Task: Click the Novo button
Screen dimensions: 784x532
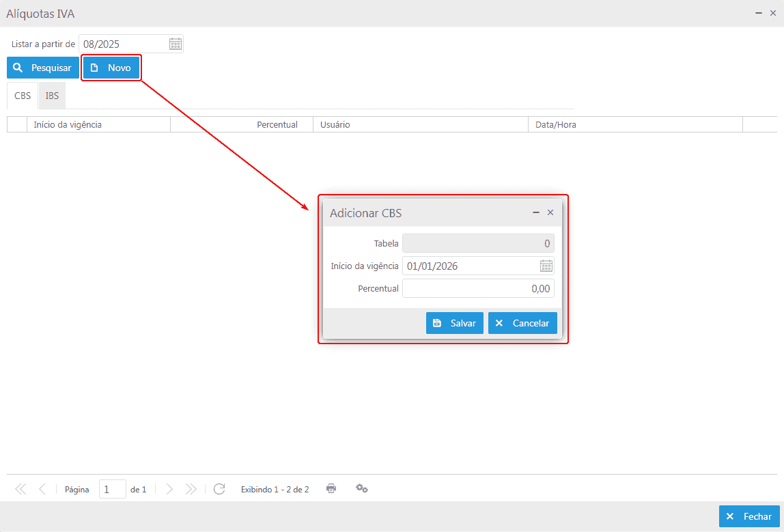Action: pos(111,68)
